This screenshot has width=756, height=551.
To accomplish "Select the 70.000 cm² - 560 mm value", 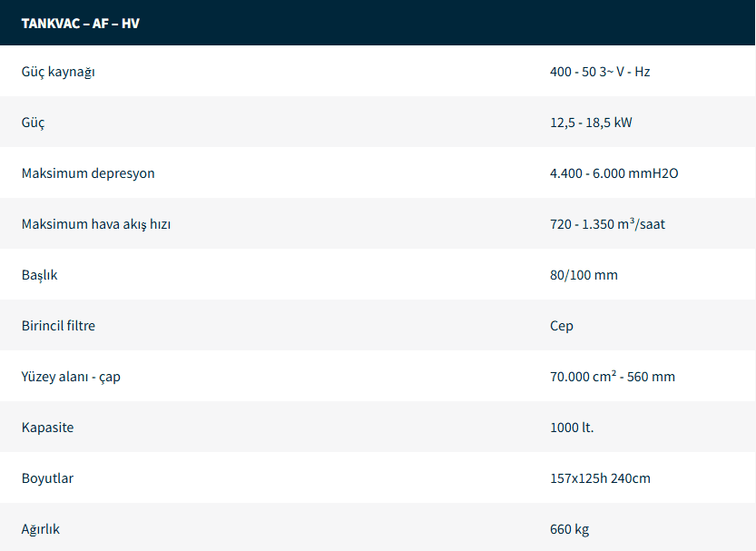I will pos(613,376).
